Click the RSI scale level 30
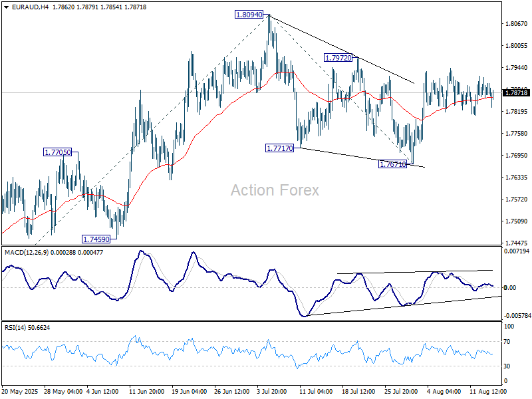Screen dimensions: 532x399 tap(507, 366)
